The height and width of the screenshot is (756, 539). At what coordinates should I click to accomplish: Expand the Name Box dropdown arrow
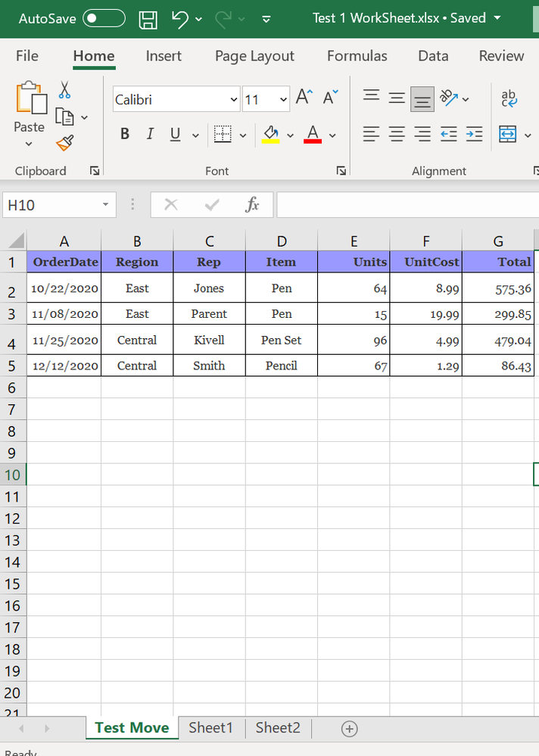tap(105, 205)
